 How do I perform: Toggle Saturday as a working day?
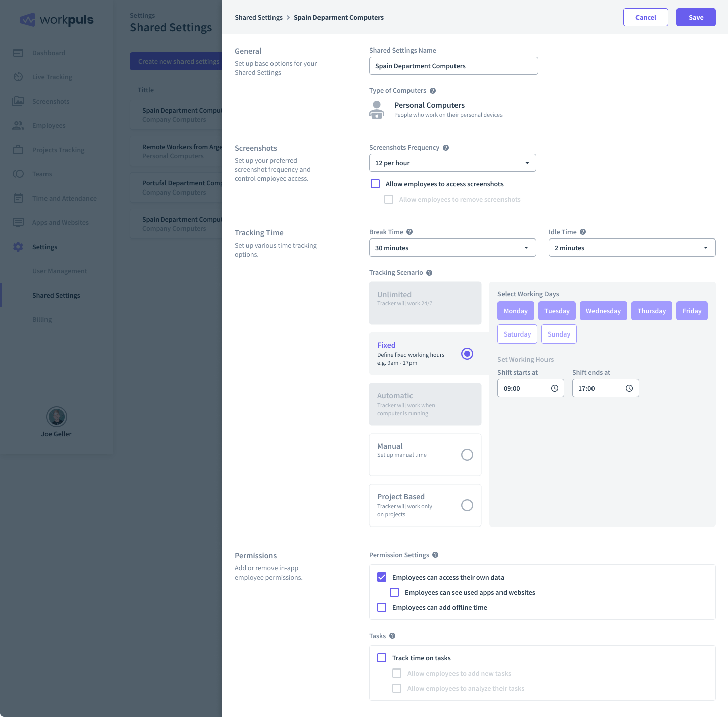pos(517,334)
